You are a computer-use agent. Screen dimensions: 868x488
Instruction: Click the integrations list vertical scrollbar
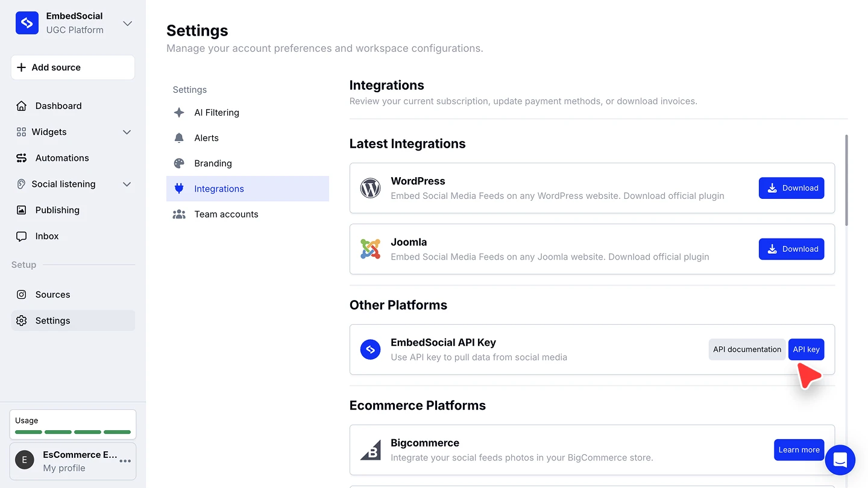pos(846,180)
